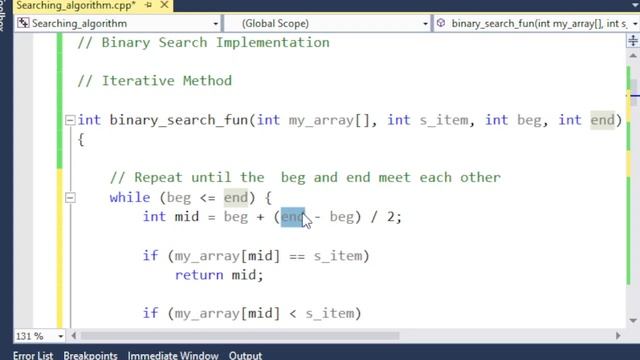Click the function icon beside binary_search_fun
640x360 pixels.
pos(441,23)
